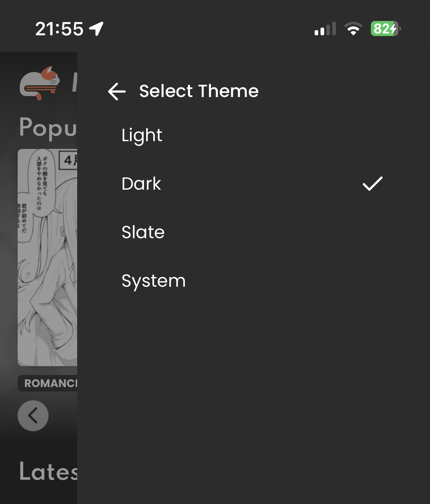Choose the Slate theme option
This screenshot has height=504, width=430.
click(x=254, y=232)
